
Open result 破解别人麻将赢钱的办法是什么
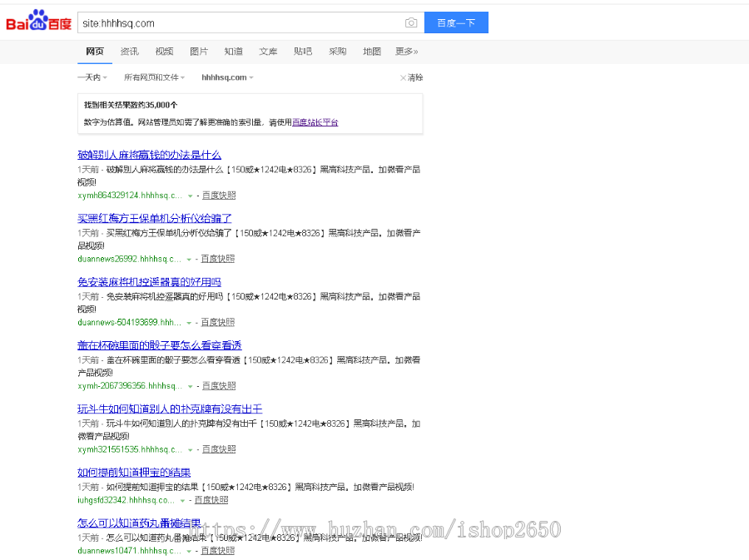[149, 155]
